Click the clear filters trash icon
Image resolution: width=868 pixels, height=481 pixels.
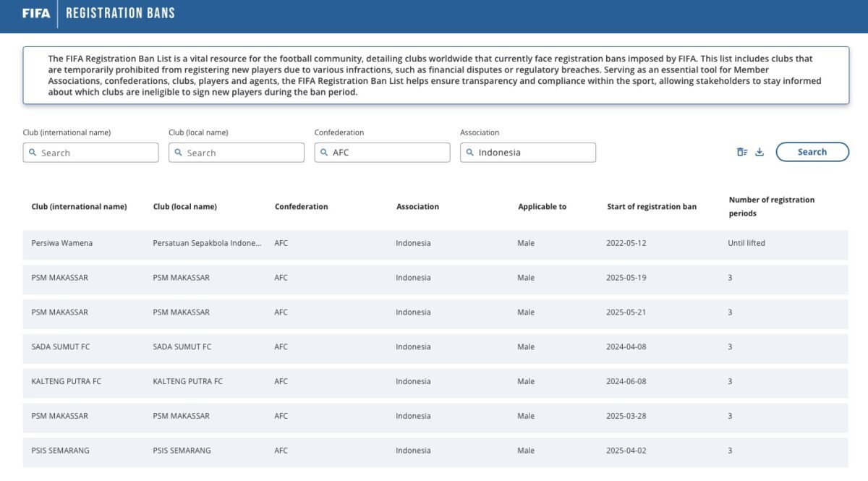(x=741, y=152)
